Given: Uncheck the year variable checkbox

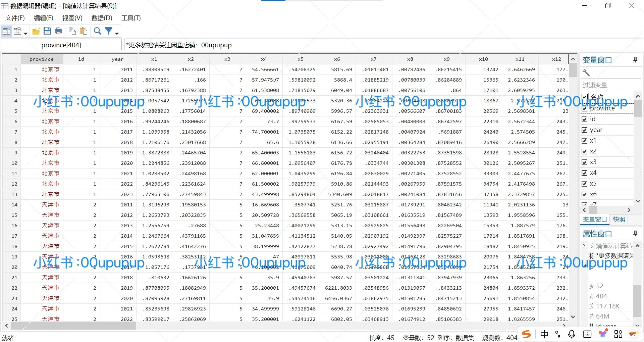Looking at the screenshot, I should [x=585, y=130].
